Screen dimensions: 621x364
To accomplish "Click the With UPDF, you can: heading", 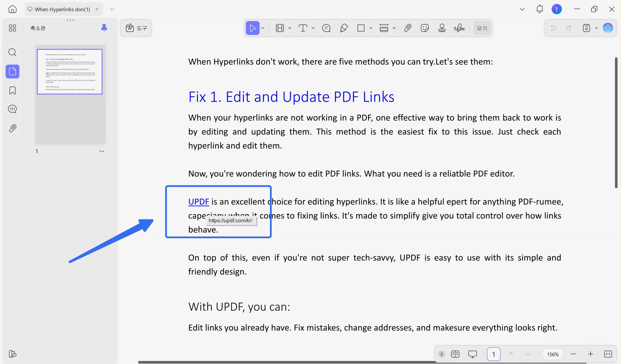I will [x=239, y=307].
